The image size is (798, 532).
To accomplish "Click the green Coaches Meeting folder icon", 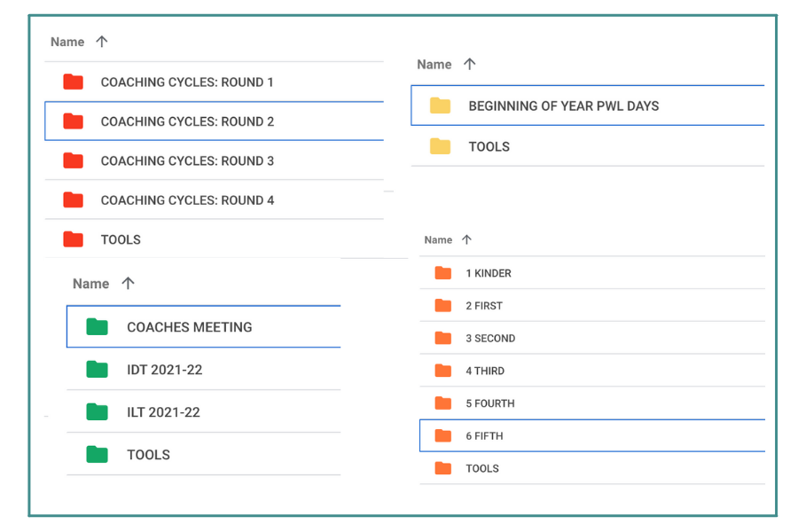I will pyautogui.click(x=97, y=327).
